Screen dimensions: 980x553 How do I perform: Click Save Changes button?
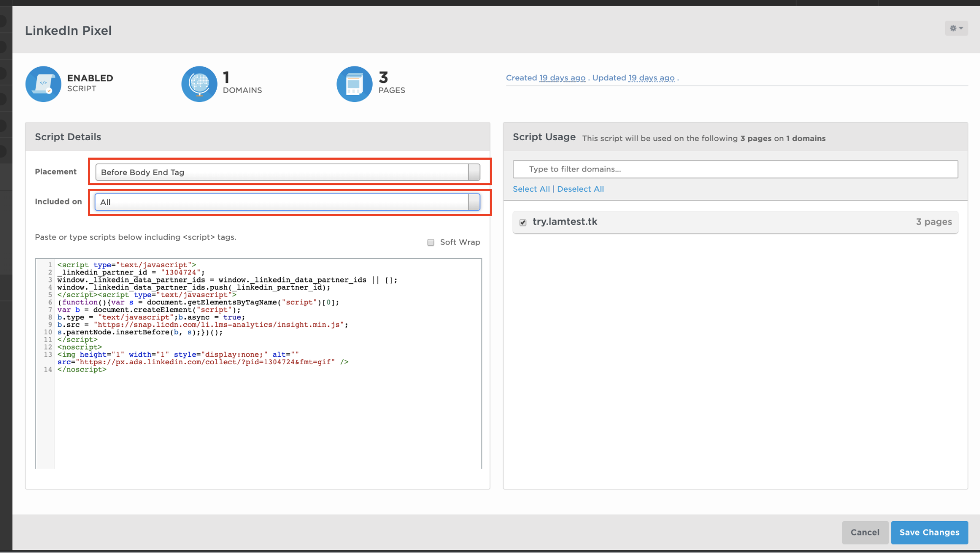(930, 532)
